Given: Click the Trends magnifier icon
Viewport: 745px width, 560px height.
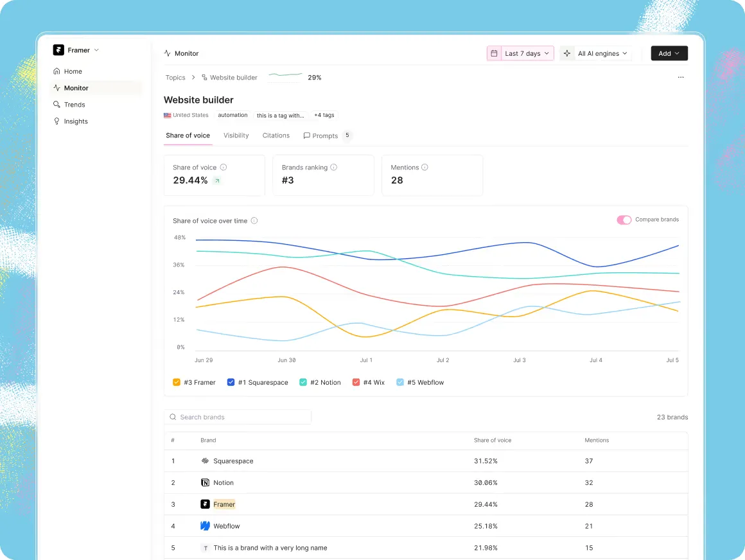Looking at the screenshot, I should pyautogui.click(x=57, y=105).
